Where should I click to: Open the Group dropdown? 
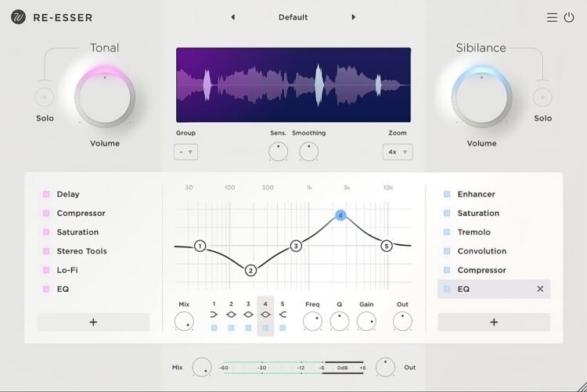pos(185,152)
